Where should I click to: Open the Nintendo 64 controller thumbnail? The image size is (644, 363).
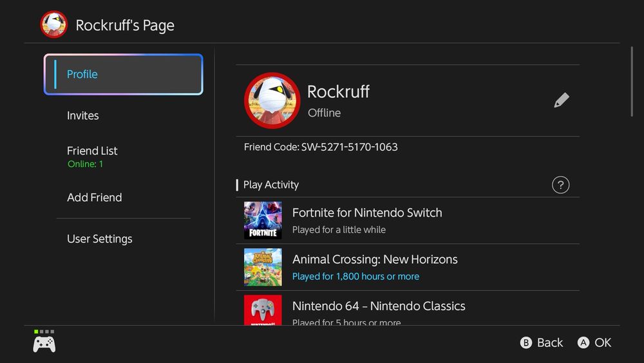coord(263,310)
